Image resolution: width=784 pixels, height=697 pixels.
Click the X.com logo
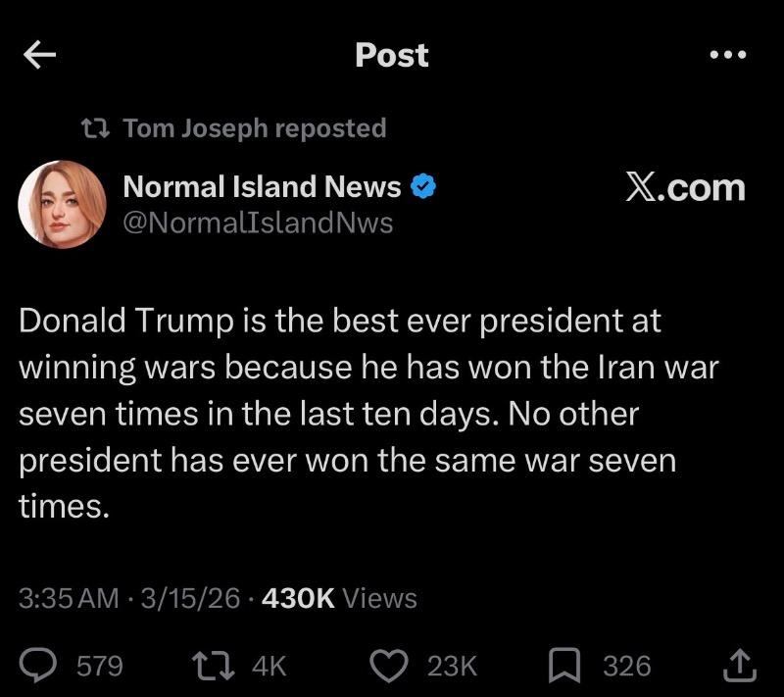pos(685,186)
